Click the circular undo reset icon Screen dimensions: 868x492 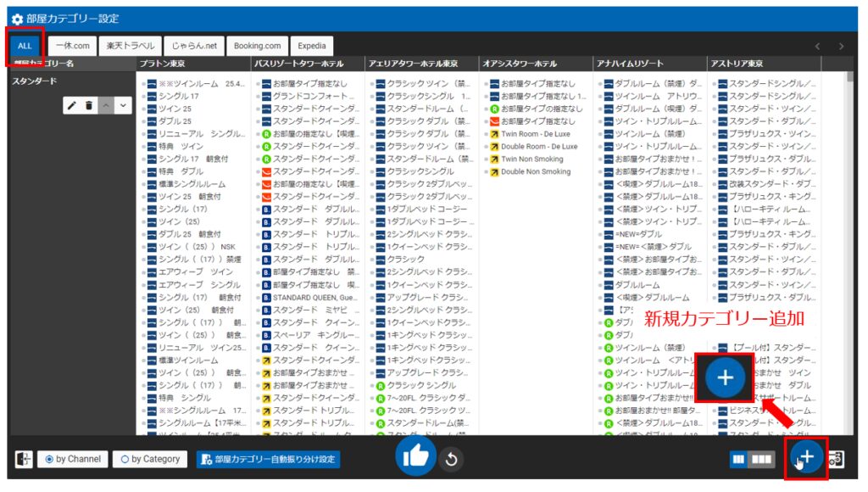(x=451, y=460)
